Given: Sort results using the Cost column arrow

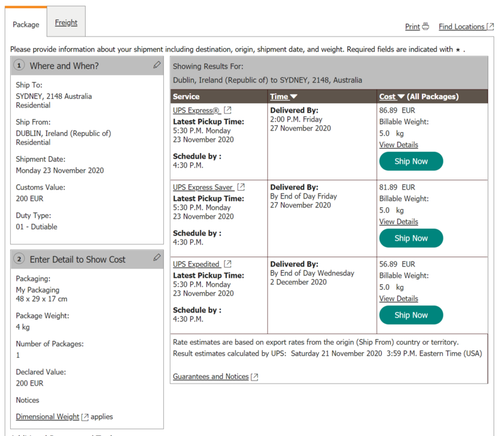Looking at the screenshot, I should (401, 96).
